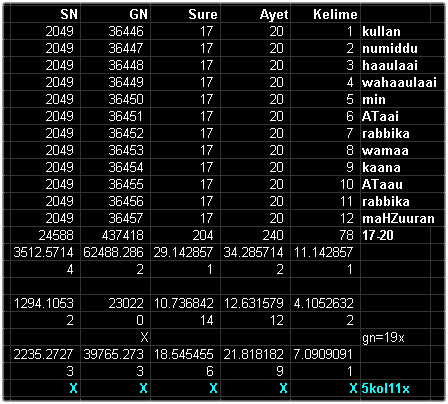Select the Sure column header cell

coord(185,14)
